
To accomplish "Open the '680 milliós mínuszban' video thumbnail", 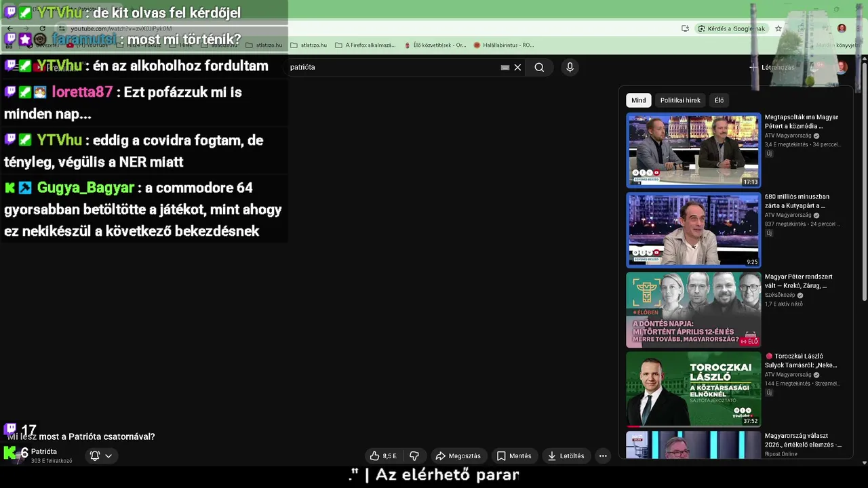I will point(693,230).
